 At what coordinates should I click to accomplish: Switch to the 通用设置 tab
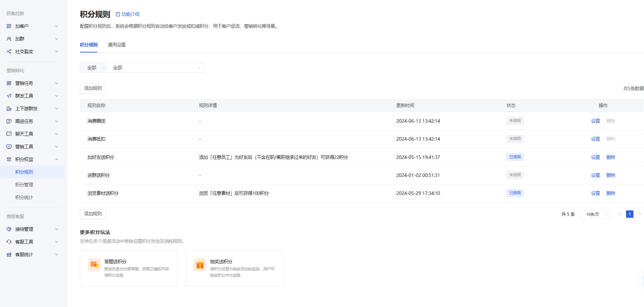click(116, 45)
